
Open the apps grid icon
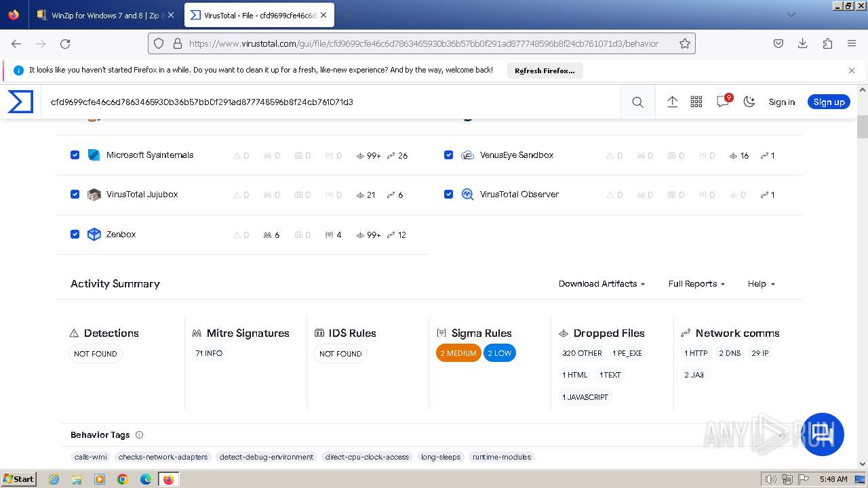696,102
